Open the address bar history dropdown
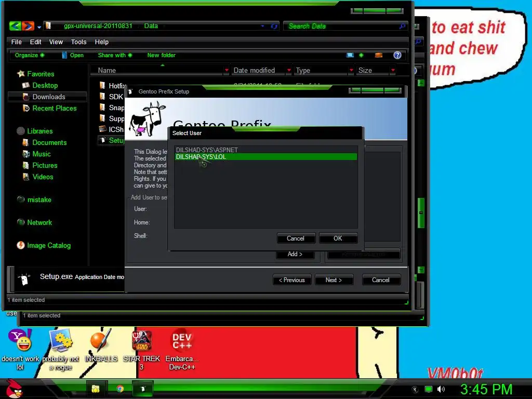 262,26
